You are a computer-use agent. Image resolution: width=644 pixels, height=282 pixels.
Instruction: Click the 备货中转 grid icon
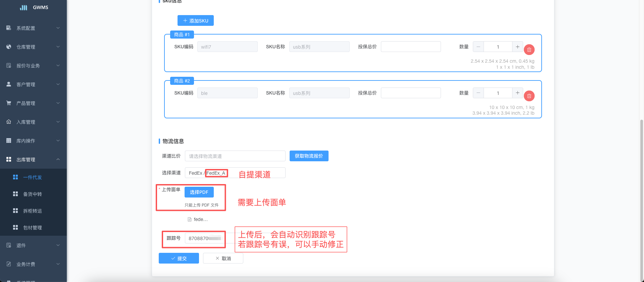[15, 194]
